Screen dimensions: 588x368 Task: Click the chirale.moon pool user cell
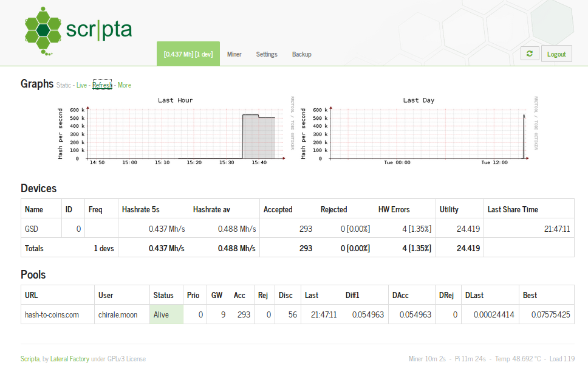point(118,314)
